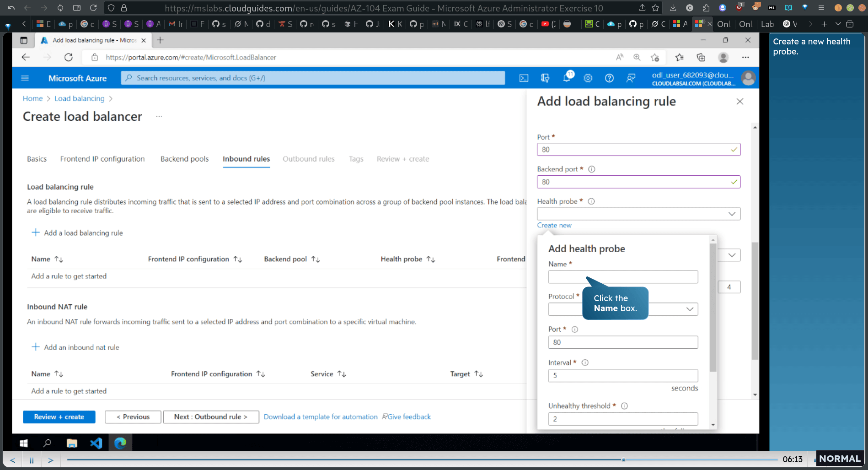Go to next guide step arrow

tap(51, 460)
